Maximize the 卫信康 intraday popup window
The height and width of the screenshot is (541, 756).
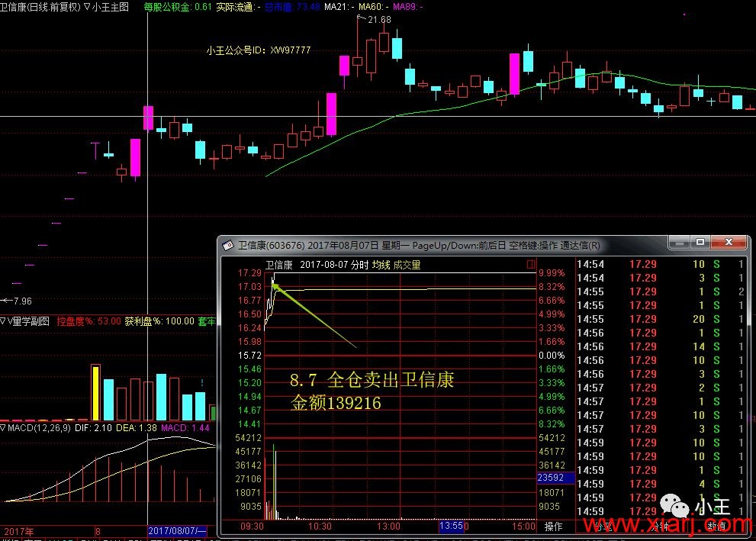(700, 243)
